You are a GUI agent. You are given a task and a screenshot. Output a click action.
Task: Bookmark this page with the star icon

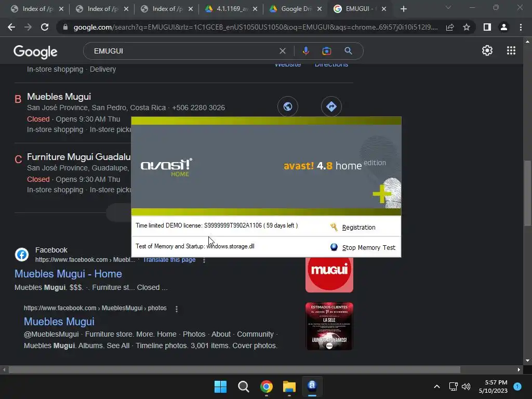[x=467, y=27]
